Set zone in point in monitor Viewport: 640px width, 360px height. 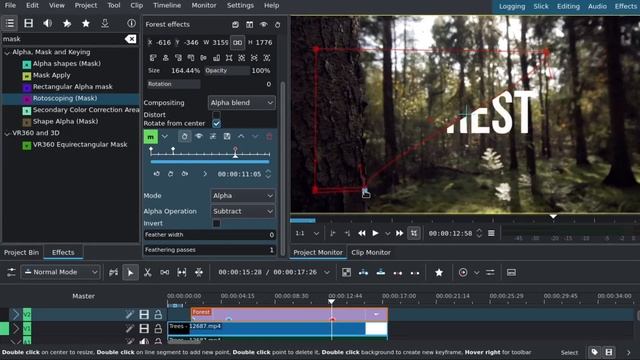pos(333,233)
